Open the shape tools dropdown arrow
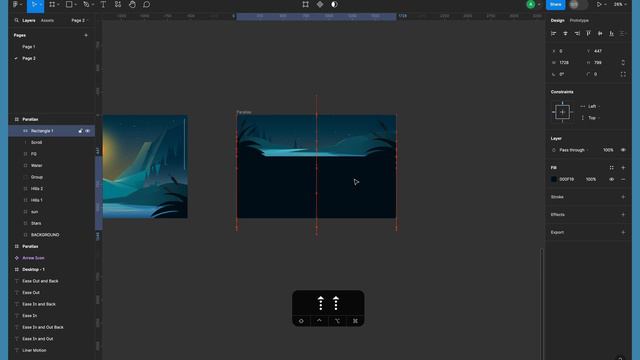 (x=76, y=5)
